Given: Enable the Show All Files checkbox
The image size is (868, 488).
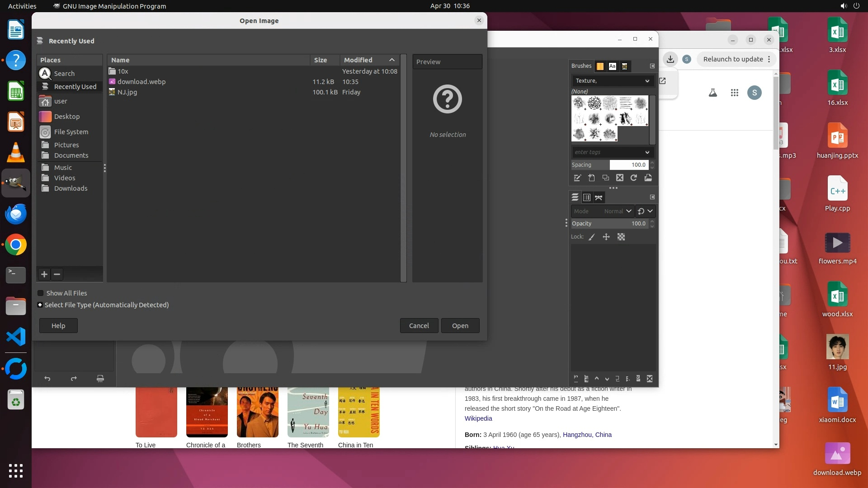Looking at the screenshot, I should [x=41, y=293].
